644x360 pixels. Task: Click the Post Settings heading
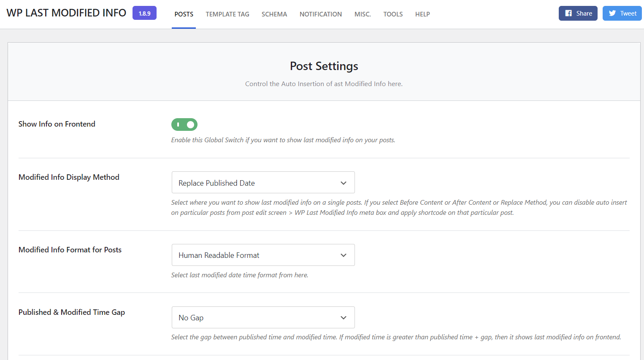click(324, 66)
